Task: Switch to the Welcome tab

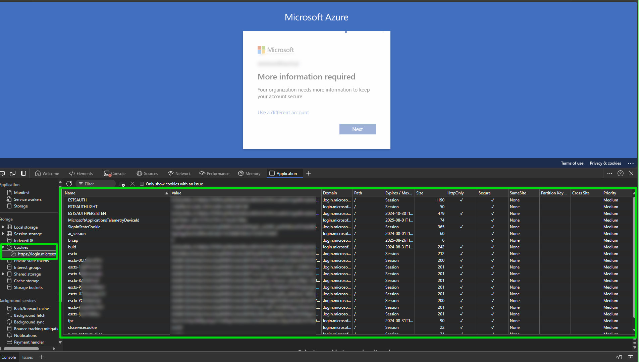Action: (x=47, y=173)
